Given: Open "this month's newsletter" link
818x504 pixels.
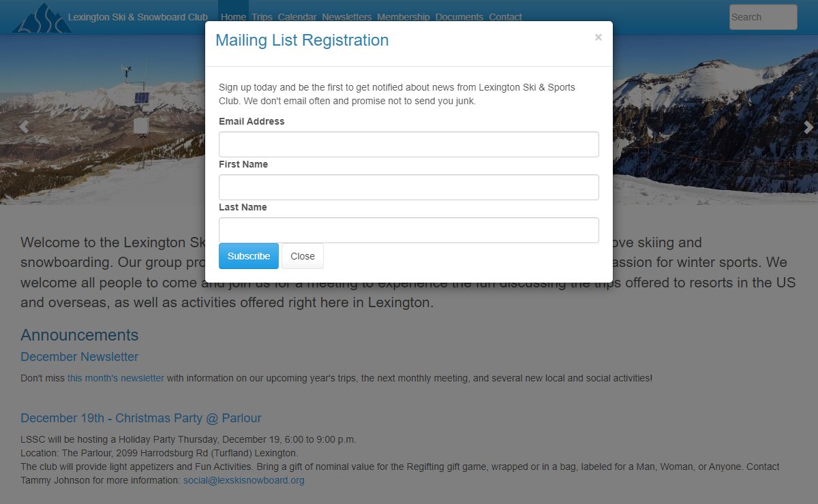Looking at the screenshot, I should [116, 378].
